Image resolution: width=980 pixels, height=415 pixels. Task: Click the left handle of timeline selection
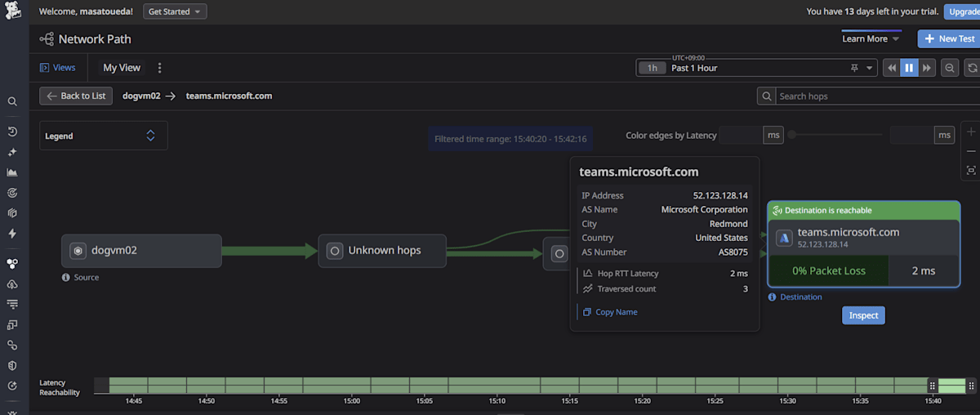933,386
